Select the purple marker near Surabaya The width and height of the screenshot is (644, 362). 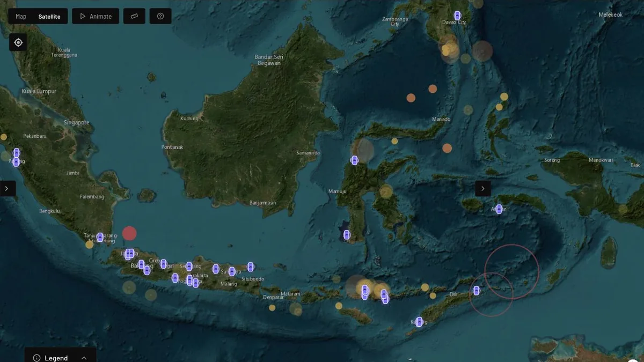[232, 271]
